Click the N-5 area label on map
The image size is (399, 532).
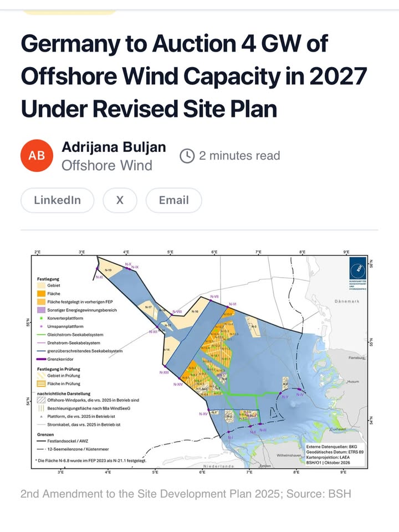254,326
